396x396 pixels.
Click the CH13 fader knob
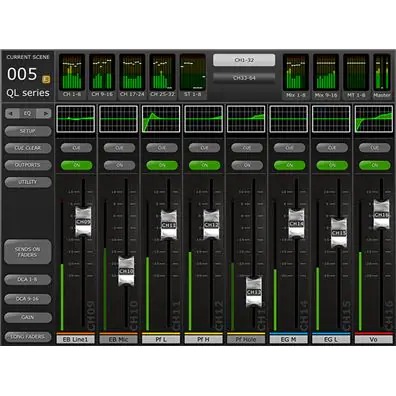click(254, 292)
